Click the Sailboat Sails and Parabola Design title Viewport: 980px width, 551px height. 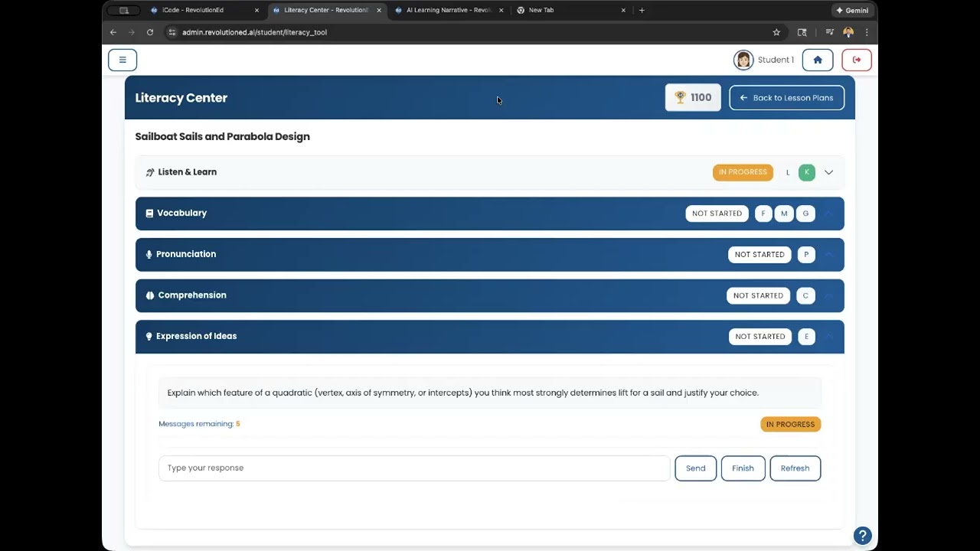(x=223, y=136)
